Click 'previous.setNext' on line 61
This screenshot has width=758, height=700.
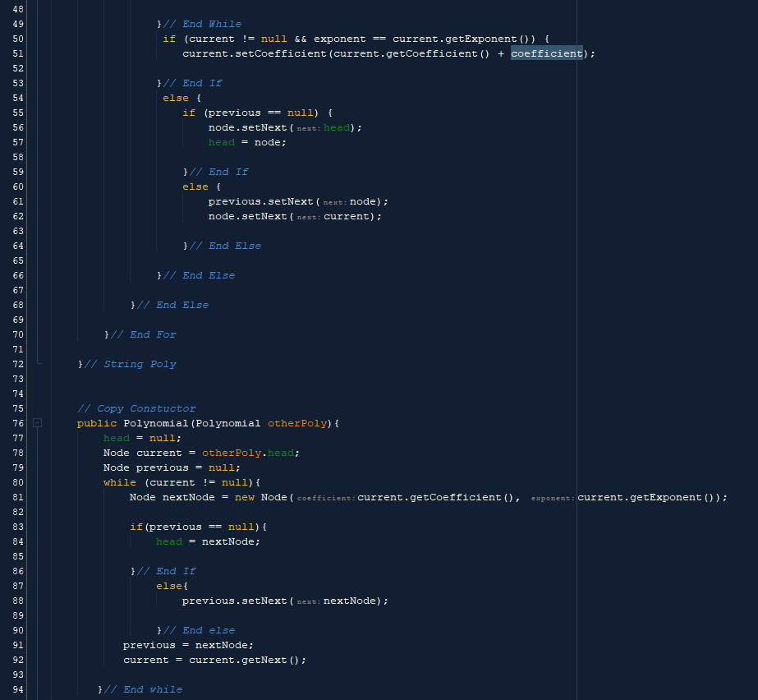(x=261, y=202)
